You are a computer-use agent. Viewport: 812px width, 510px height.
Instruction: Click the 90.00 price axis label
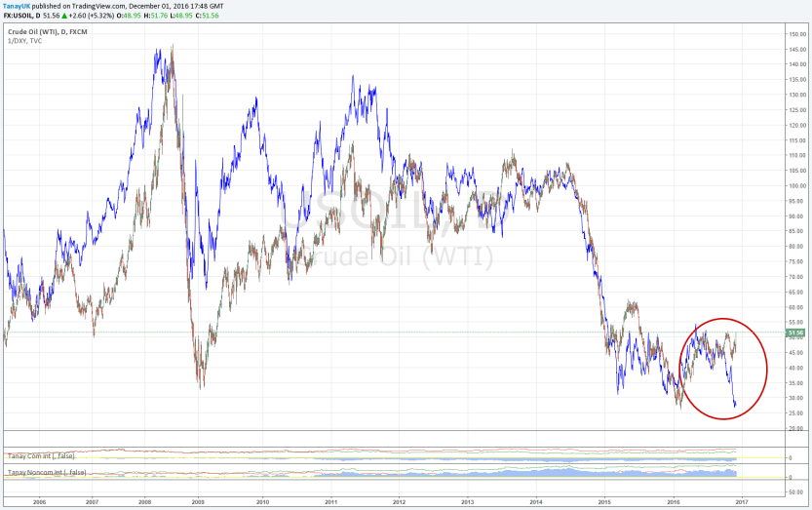[797, 216]
